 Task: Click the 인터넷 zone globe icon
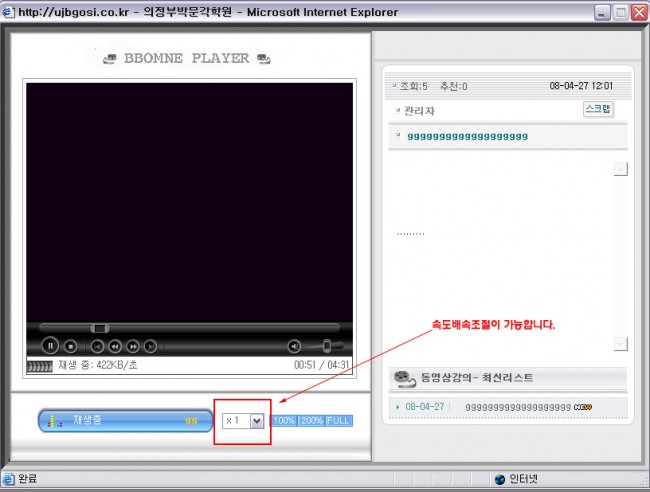500,479
